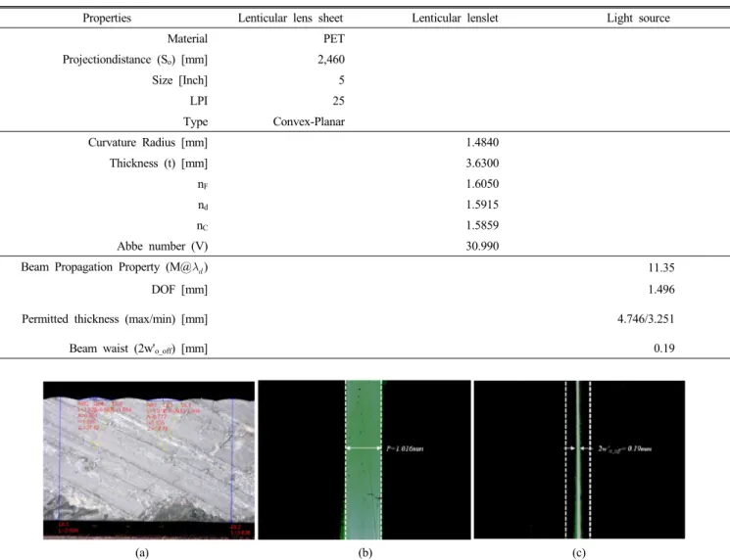Click the 'Convex-Planar' value
Viewport: 730px width, 560px height.
pyautogui.click(x=309, y=121)
